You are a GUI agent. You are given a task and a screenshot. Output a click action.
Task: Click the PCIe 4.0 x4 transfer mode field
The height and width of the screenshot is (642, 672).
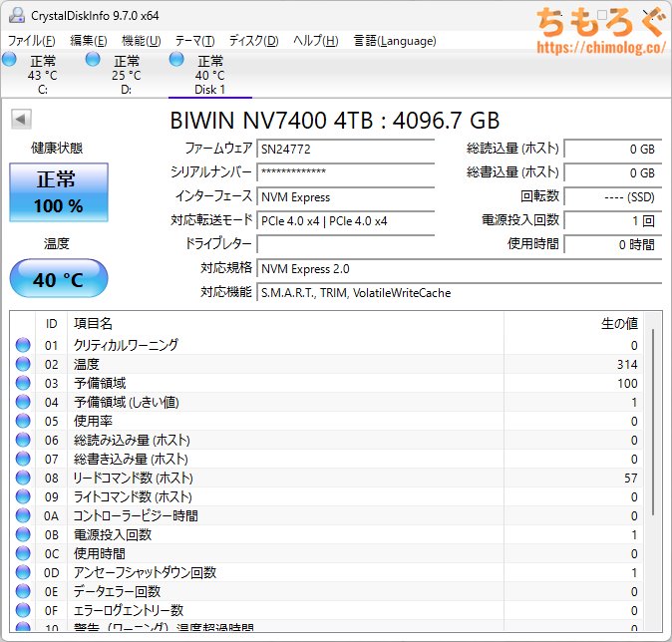pyautogui.click(x=345, y=221)
